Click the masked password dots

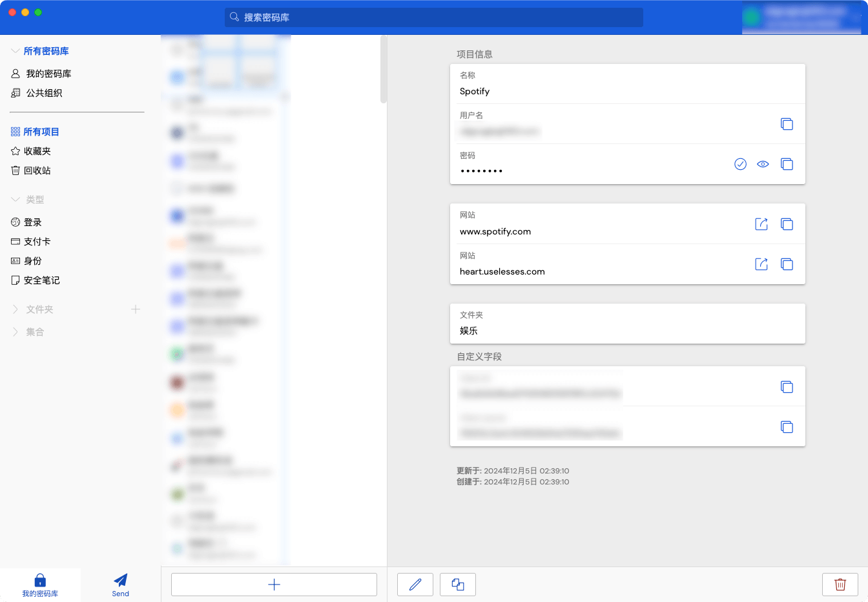pos(481,171)
